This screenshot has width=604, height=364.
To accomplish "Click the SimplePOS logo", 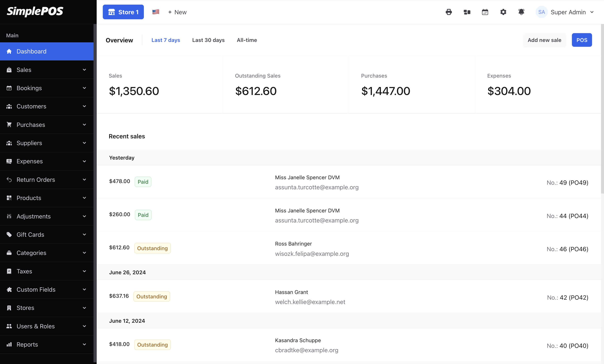I will point(35,11).
